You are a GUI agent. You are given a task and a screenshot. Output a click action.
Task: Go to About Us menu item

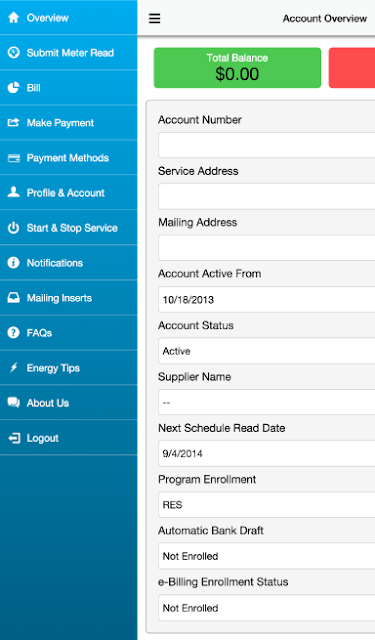point(69,403)
